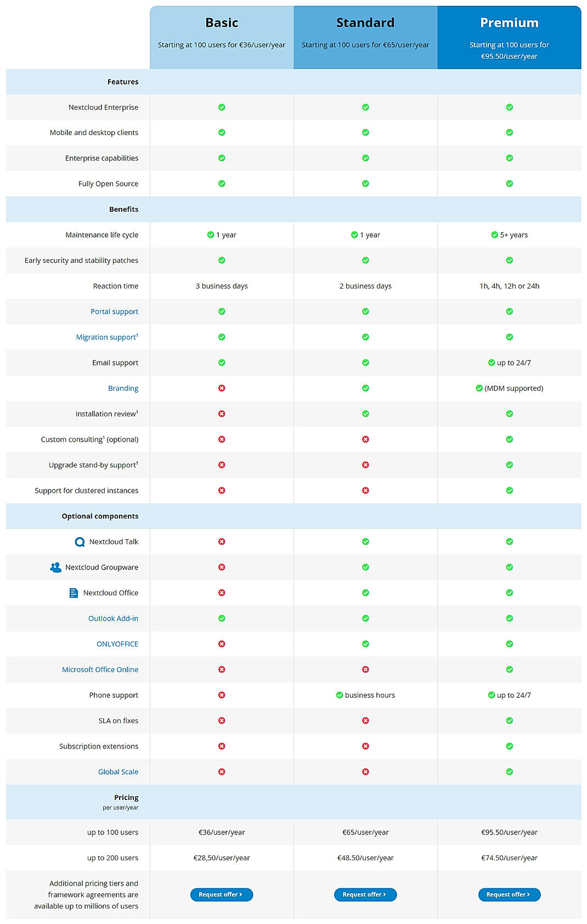Viewport: 587px width, 924px height.
Task: Click the Global Scale link
Action: tap(118, 771)
